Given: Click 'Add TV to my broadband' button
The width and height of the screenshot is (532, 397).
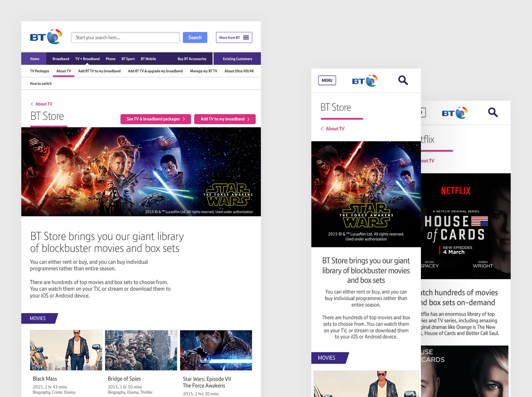Looking at the screenshot, I should coord(225,119).
